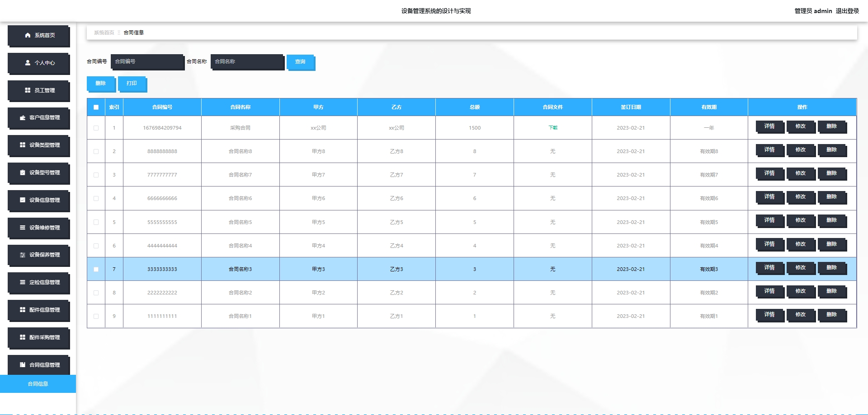Click 修改 for 合同名称8 row
This screenshot has height=415, width=868.
(801, 150)
